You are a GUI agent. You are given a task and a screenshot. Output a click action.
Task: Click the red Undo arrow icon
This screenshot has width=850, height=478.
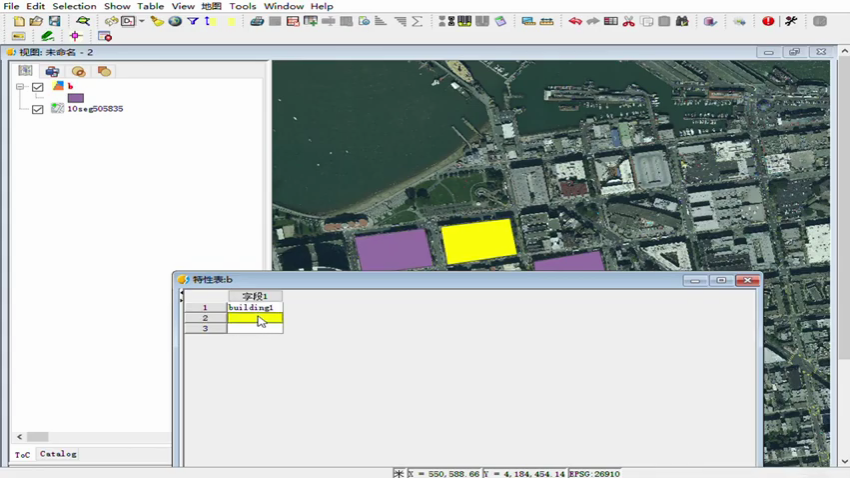pyautogui.click(x=575, y=21)
